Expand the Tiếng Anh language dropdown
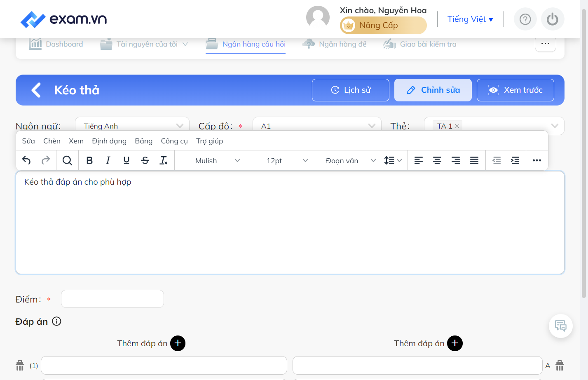Viewport: 588px width, 380px height. (x=132, y=126)
